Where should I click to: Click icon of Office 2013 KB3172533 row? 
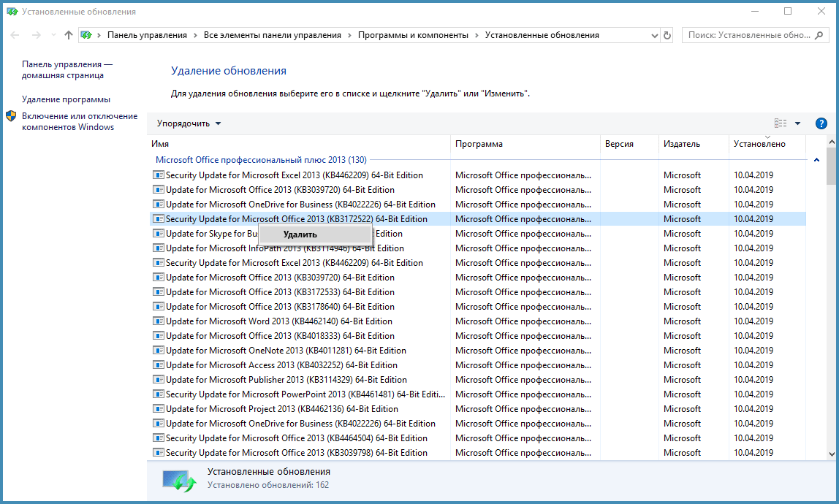pyautogui.click(x=159, y=292)
